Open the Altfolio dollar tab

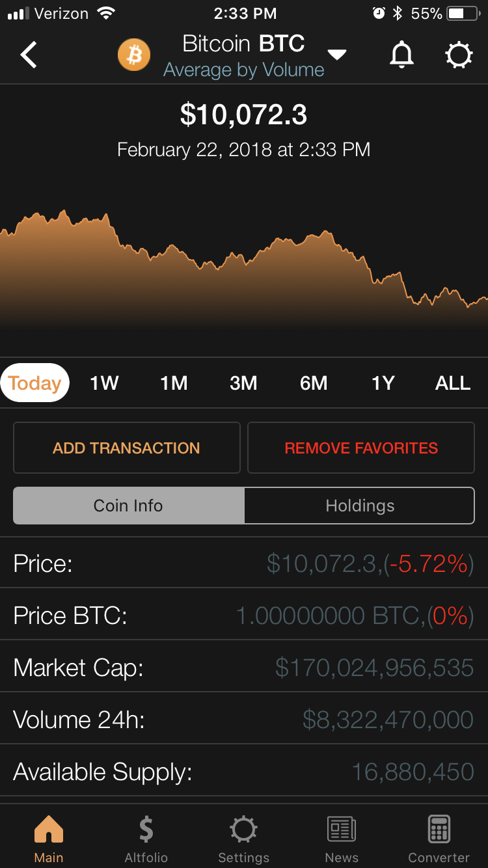click(x=146, y=839)
